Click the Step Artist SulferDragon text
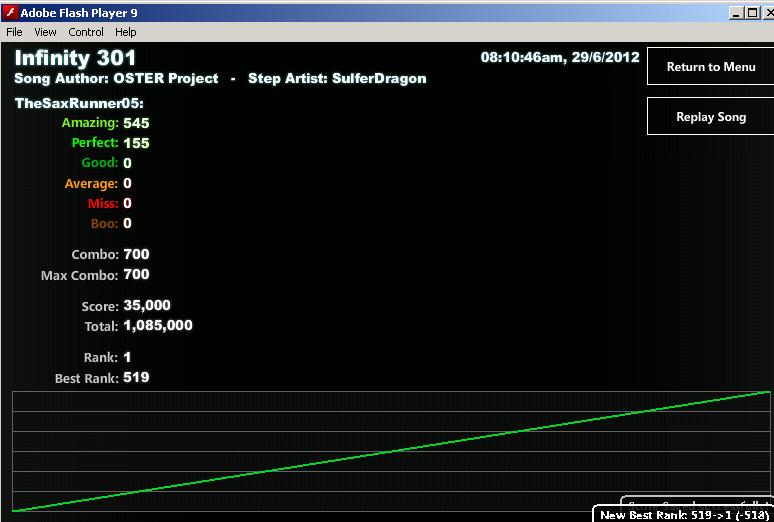 (337, 79)
